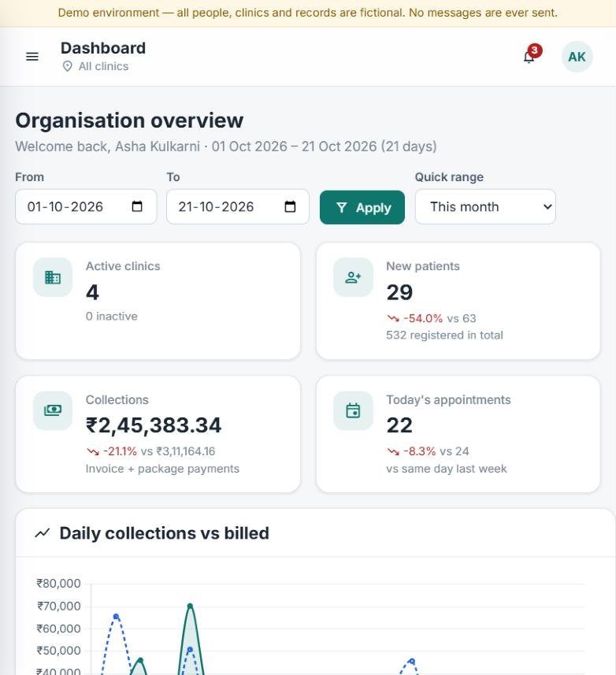
Task: Click the Today's appointments count 22
Action: pyautogui.click(x=399, y=425)
